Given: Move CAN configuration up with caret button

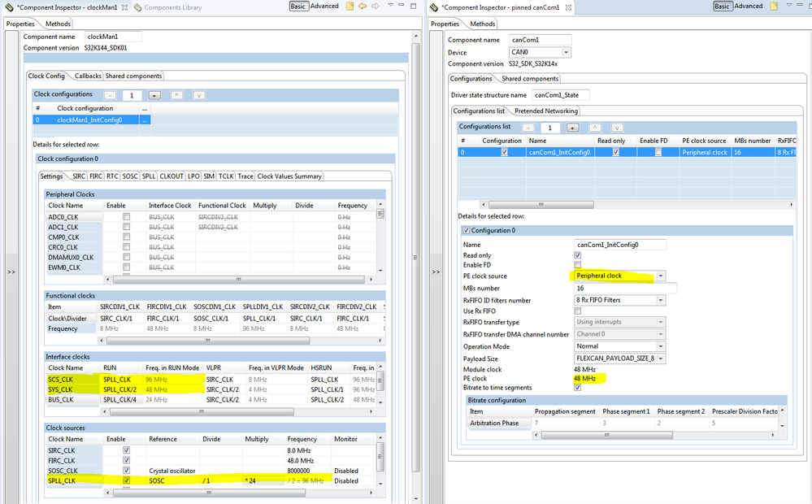Looking at the screenshot, I should pyautogui.click(x=594, y=128).
